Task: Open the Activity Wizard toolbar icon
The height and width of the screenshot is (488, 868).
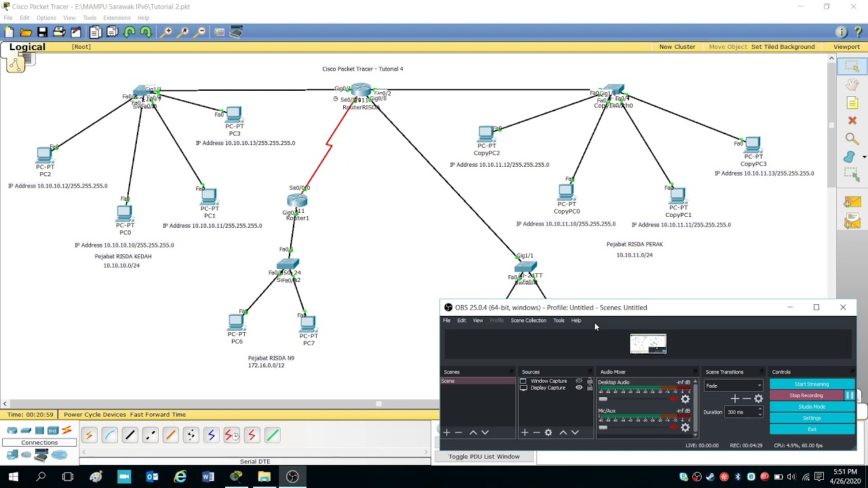Action: pos(76,32)
